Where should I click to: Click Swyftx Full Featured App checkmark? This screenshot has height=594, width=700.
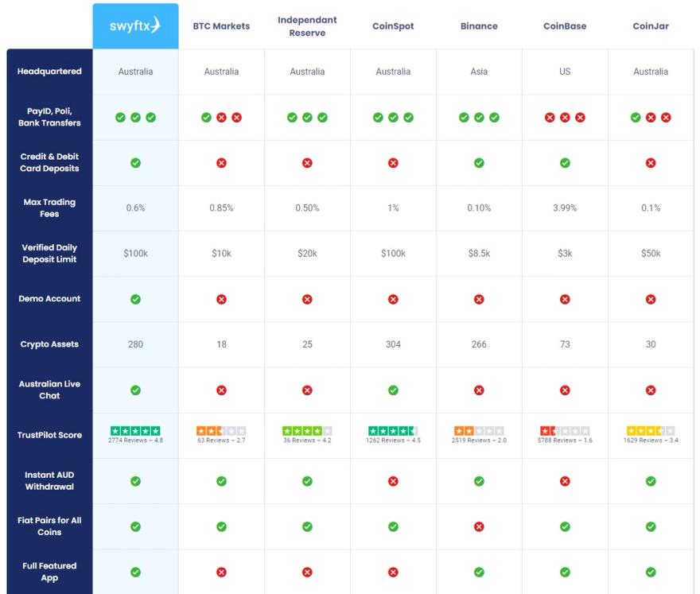coord(136,572)
